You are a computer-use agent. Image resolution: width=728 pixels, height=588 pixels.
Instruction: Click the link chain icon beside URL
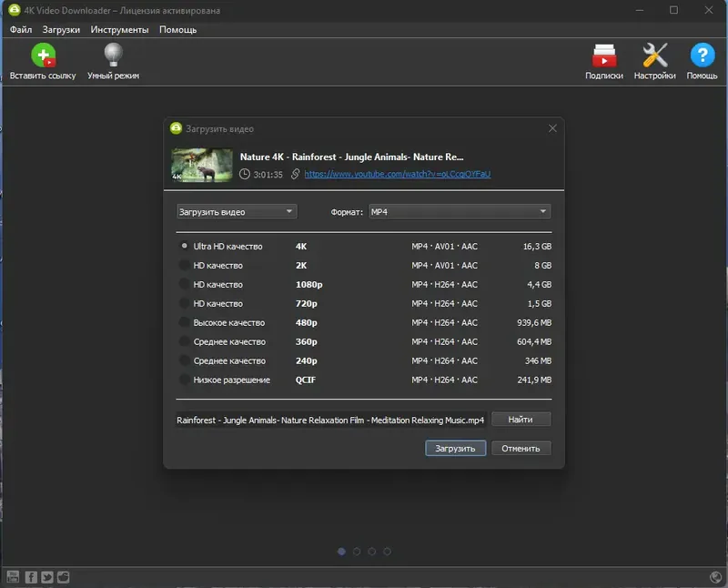(295, 174)
